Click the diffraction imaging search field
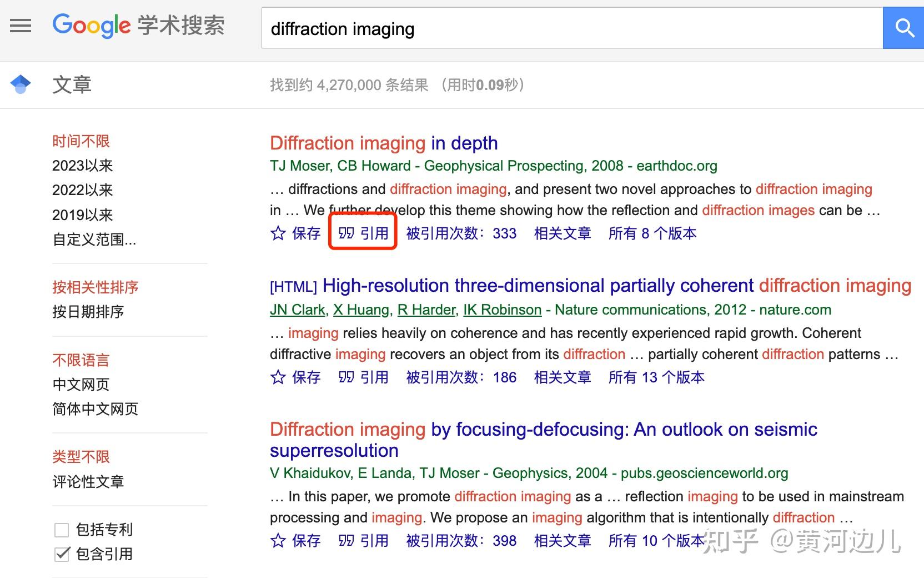This screenshot has height=578, width=924. [572, 28]
